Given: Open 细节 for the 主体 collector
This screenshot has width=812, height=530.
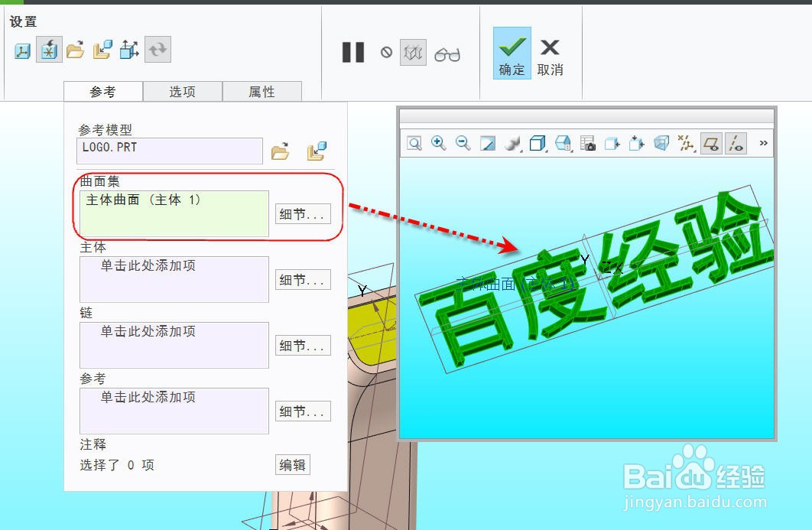Looking at the screenshot, I should pyautogui.click(x=303, y=280).
